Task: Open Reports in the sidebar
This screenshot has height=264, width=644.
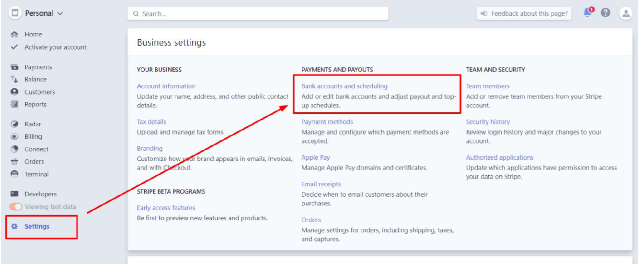Action: click(x=35, y=104)
